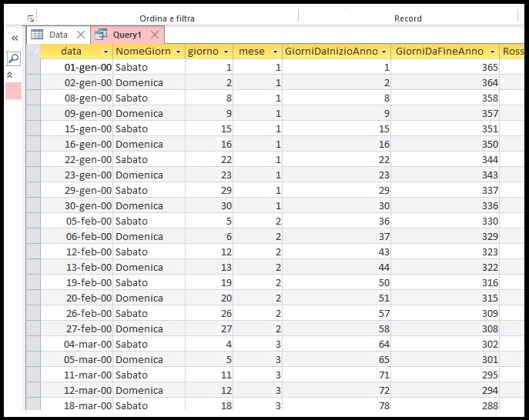Select the row selector for 05-feb-00

click(x=33, y=221)
